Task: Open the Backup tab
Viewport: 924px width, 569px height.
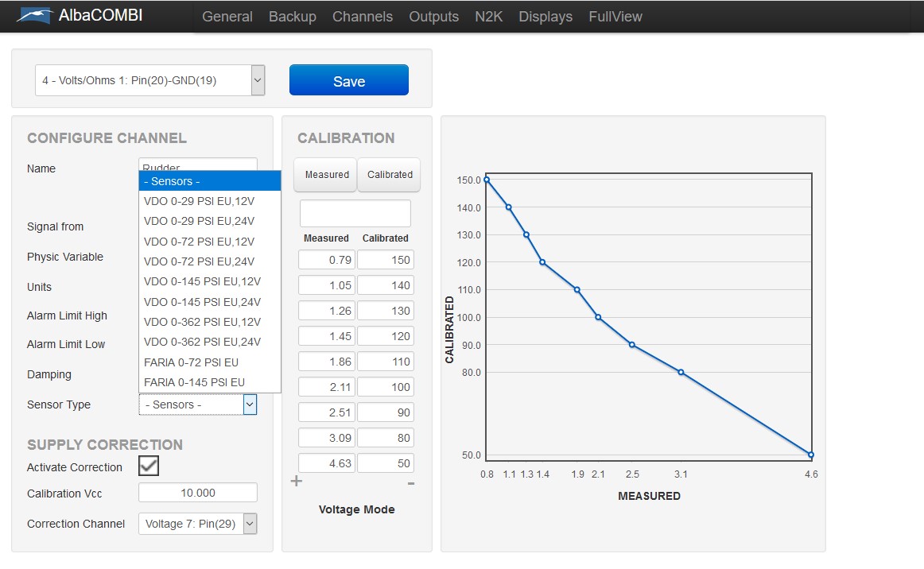Action: (x=292, y=17)
